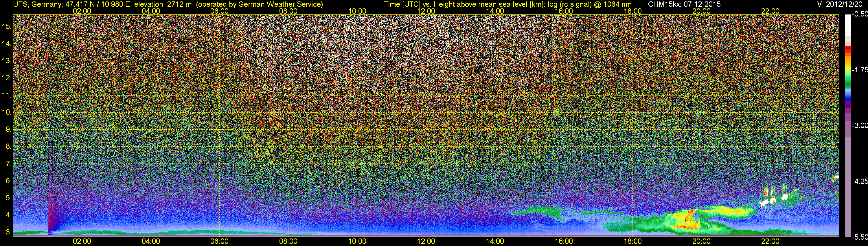This screenshot has height=246, width=868.
Task: Click the 02:00 label on upper time axis
Action: point(82,11)
